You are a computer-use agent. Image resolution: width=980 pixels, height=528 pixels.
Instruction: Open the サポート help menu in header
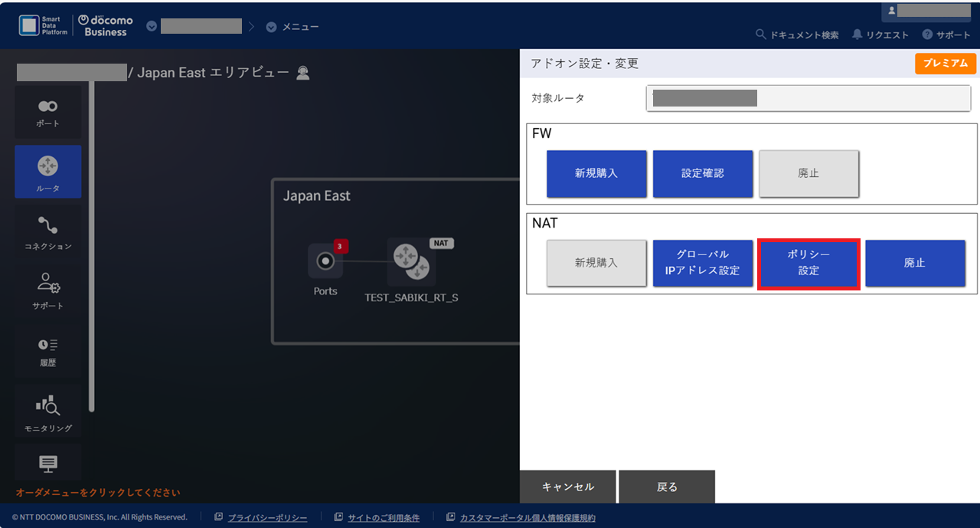coord(946,35)
